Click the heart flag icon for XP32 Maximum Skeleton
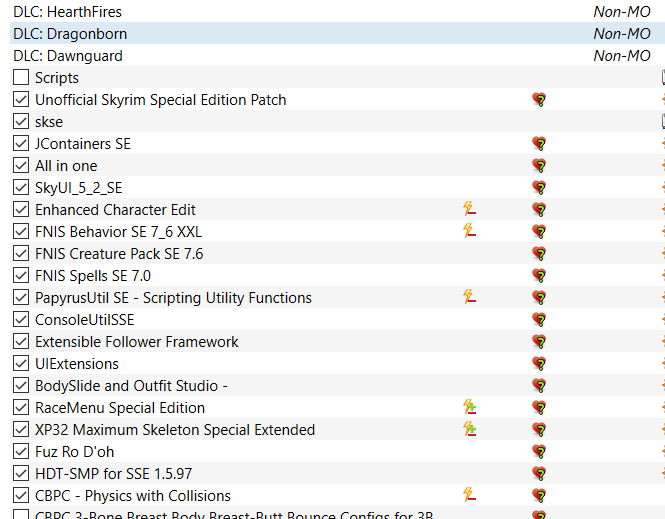This screenshot has height=519, width=665. (x=539, y=430)
